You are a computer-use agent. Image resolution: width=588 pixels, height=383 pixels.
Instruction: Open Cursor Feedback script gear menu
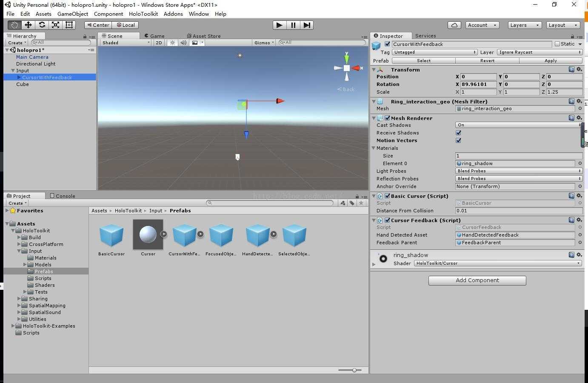[579, 220]
